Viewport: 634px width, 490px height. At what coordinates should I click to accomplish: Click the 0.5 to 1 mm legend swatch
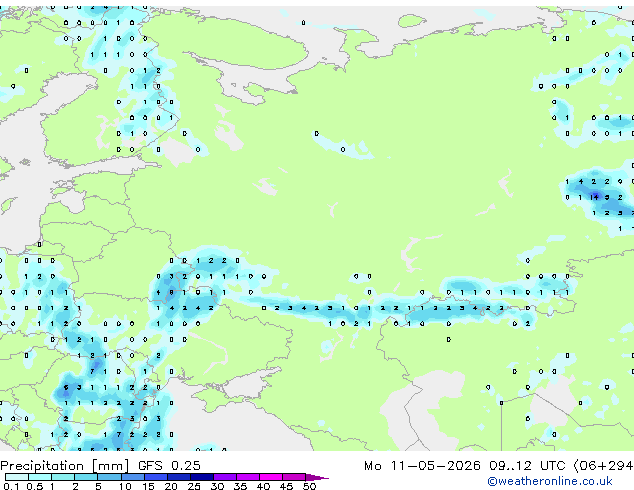click(40, 477)
